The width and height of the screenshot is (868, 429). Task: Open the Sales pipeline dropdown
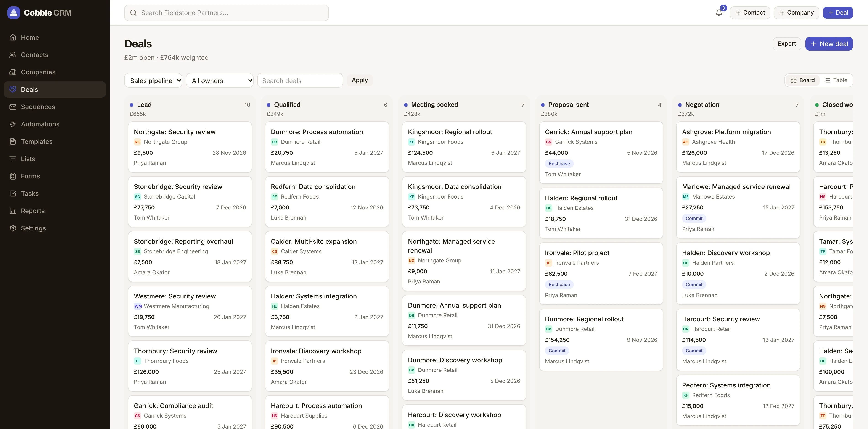(x=153, y=81)
